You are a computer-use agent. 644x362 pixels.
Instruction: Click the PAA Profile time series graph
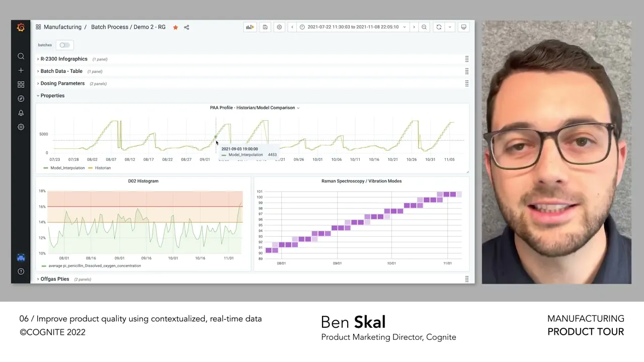coord(259,135)
